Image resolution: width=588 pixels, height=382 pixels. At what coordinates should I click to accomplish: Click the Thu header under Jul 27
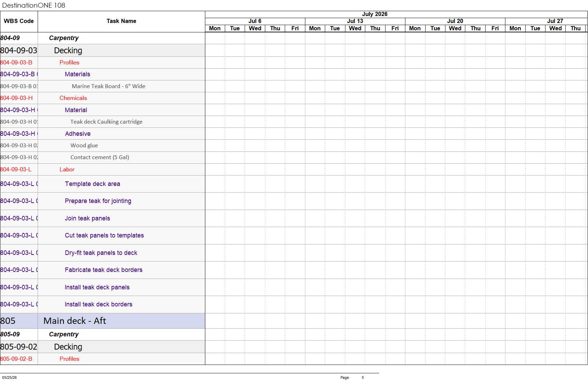coord(575,29)
